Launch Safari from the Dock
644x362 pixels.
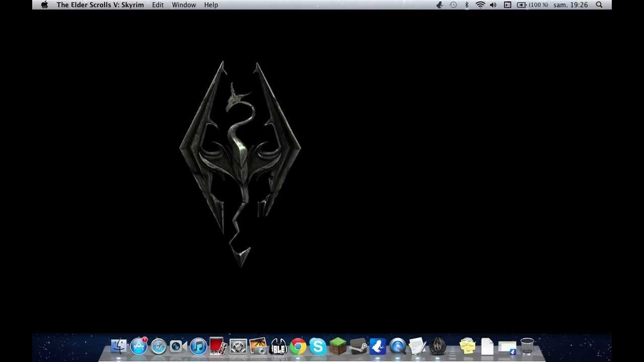click(x=158, y=346)
